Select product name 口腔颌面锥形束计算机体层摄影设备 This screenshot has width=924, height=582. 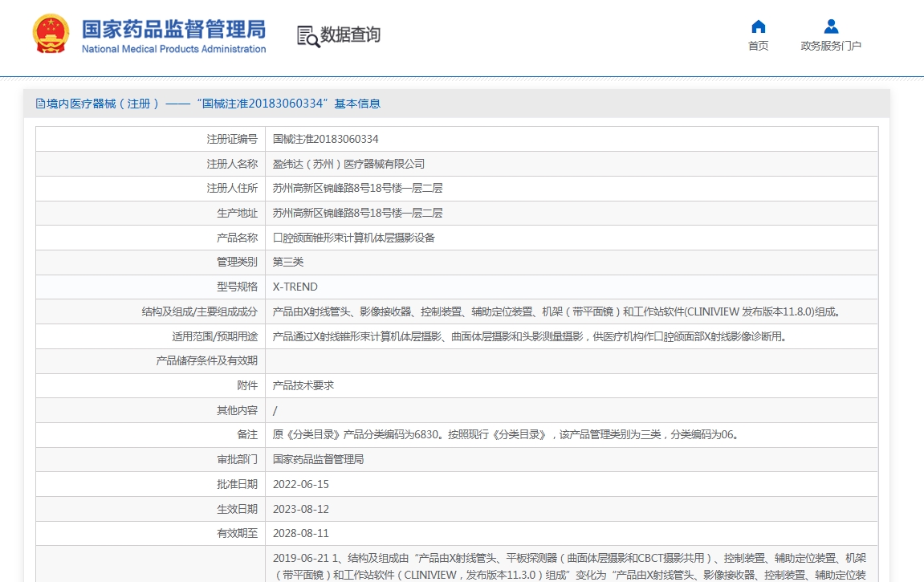(x=353, y=238)
